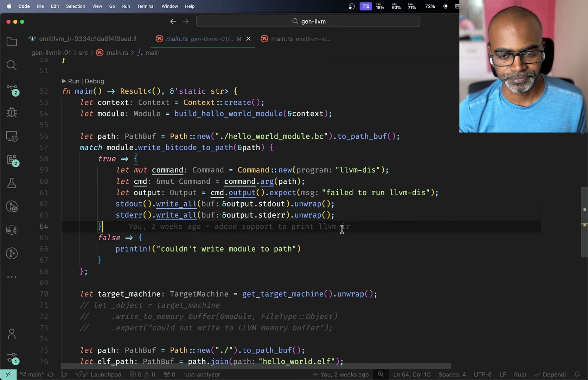The height and width of the screenshot is (380, 588).
Task: Select gen-llvmir-01 in the breadcrumb
Action: pos(51,53)
